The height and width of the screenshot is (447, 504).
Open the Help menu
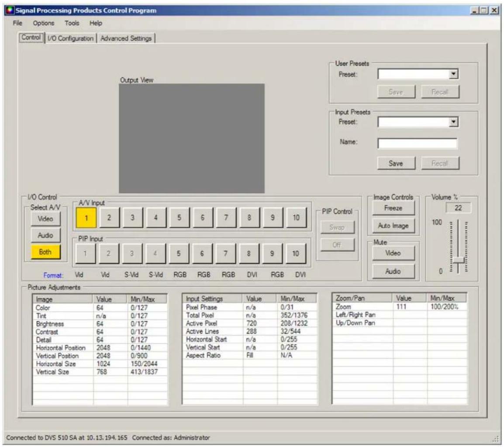(96, 23)
